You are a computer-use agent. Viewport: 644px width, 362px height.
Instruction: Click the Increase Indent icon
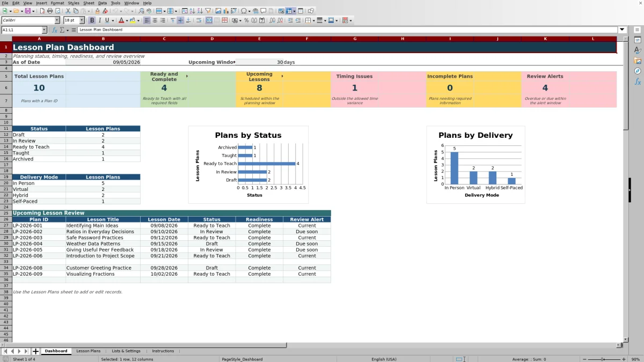[x=290, y=20]
